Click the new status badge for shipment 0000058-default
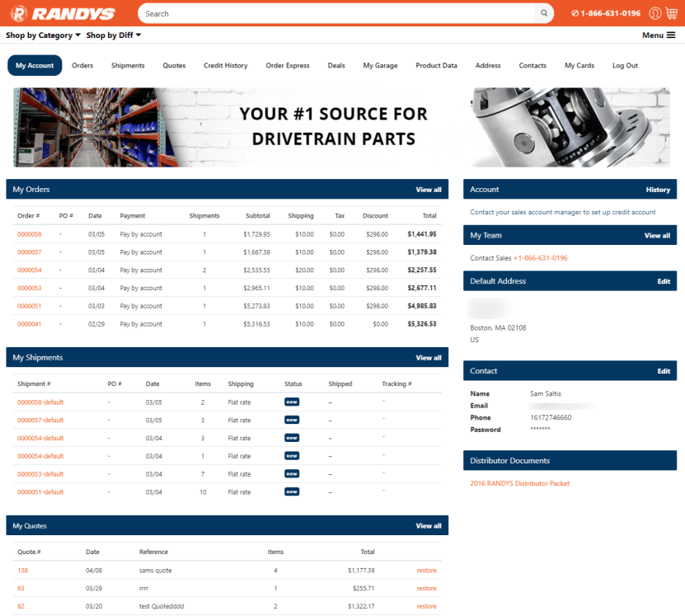The height and width of the screenshot is (616, 685). tap(291, 402)
